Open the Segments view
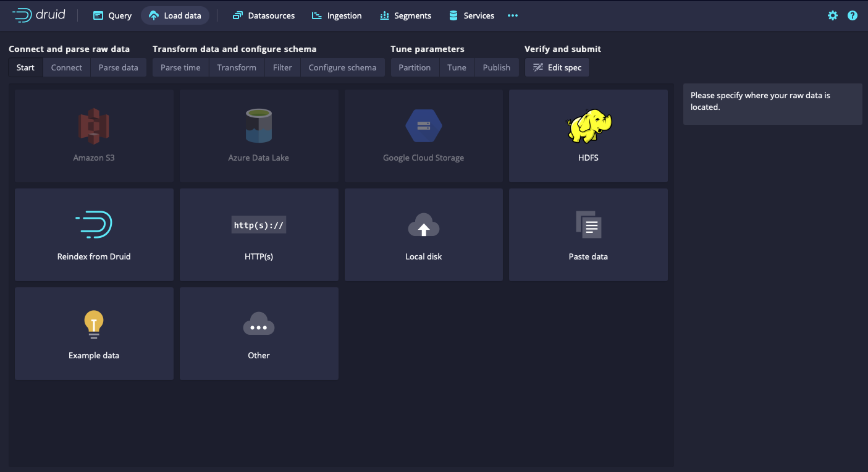The width and height of the screenshot is (868, 472). [405, 15]
